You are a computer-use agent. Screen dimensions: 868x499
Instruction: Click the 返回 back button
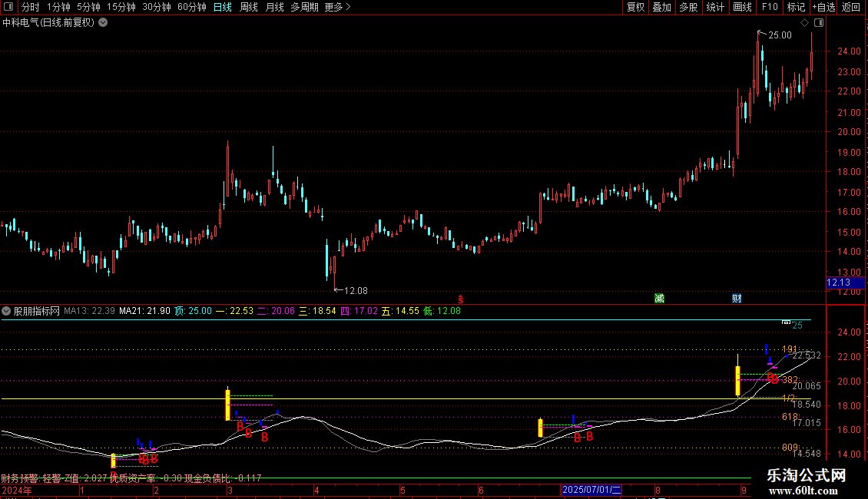(x=851, y=8)
